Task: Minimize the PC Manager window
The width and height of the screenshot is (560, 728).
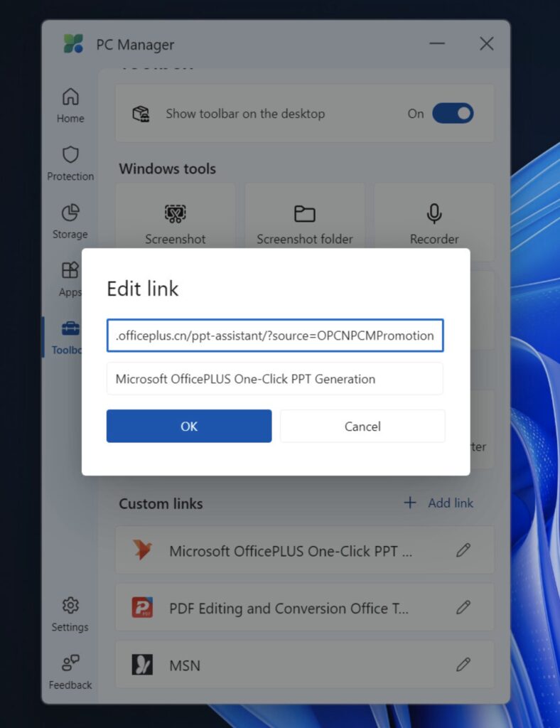Action: coord(436,43)
